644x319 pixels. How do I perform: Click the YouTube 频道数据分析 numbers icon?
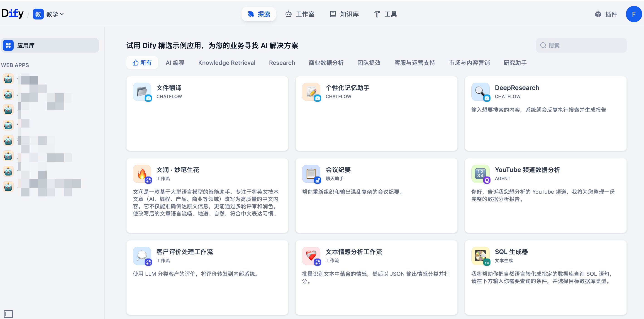pos(480,174)
